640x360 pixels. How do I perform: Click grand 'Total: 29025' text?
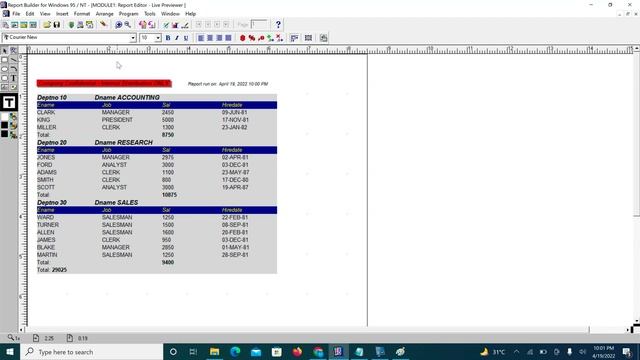52,270
